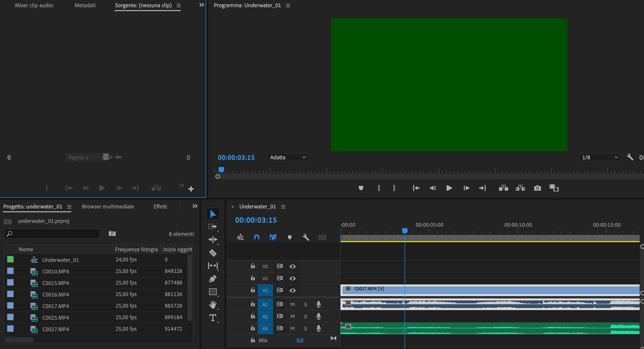
Task: Click Export Frame camera icon
Action: [537, 188]
